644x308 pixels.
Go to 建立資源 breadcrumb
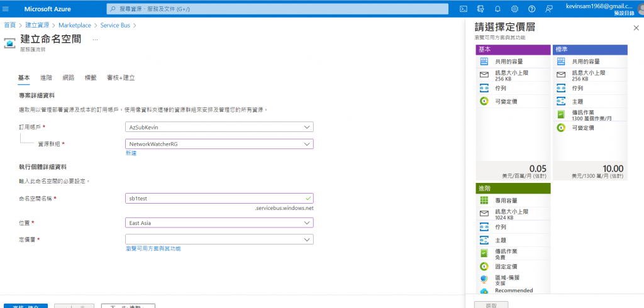coord(37,25)
